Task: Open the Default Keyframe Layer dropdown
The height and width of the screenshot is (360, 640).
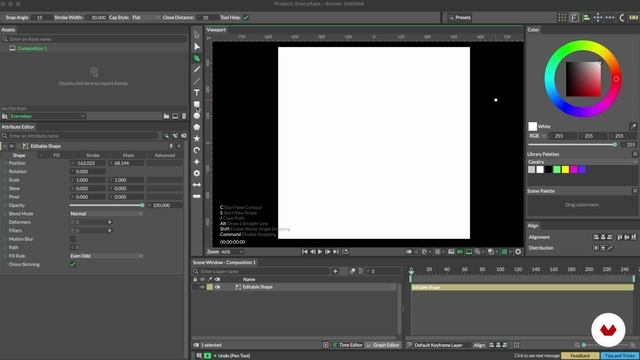Action: tap(443, 345)
